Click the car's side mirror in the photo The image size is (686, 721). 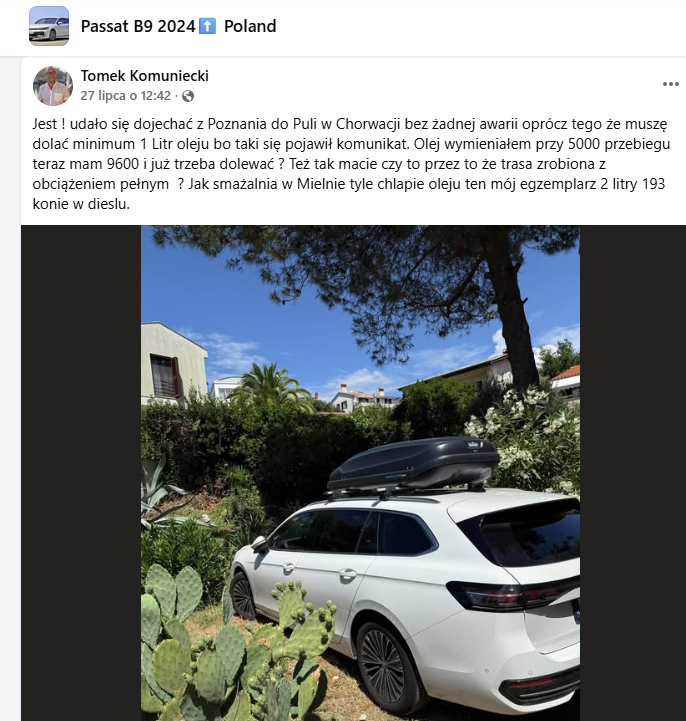(260, 544)
